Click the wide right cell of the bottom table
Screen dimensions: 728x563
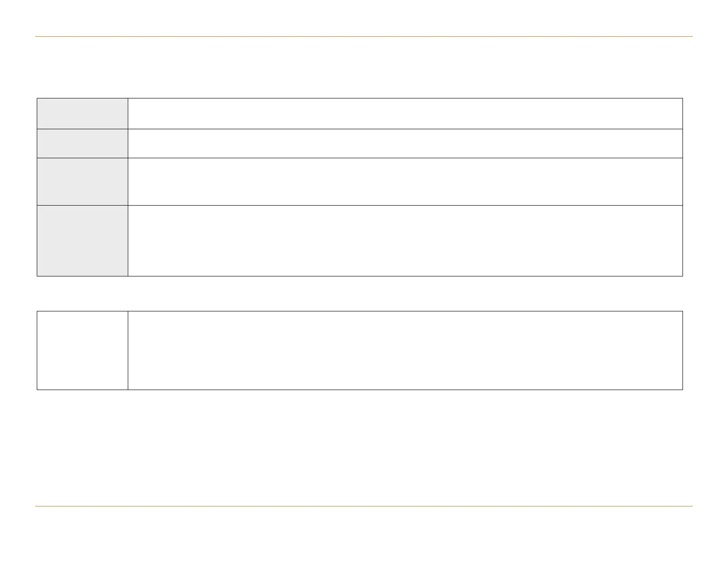(405, 350)
